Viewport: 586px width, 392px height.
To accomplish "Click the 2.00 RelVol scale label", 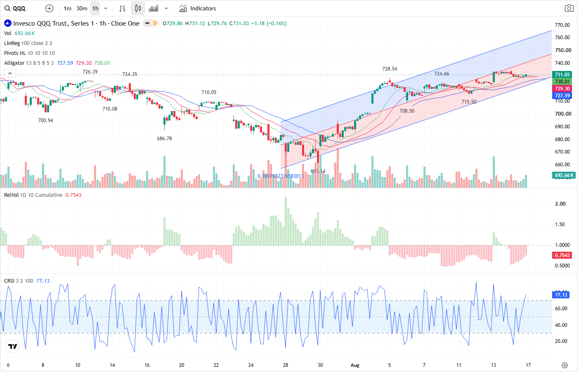I will 560,204.
